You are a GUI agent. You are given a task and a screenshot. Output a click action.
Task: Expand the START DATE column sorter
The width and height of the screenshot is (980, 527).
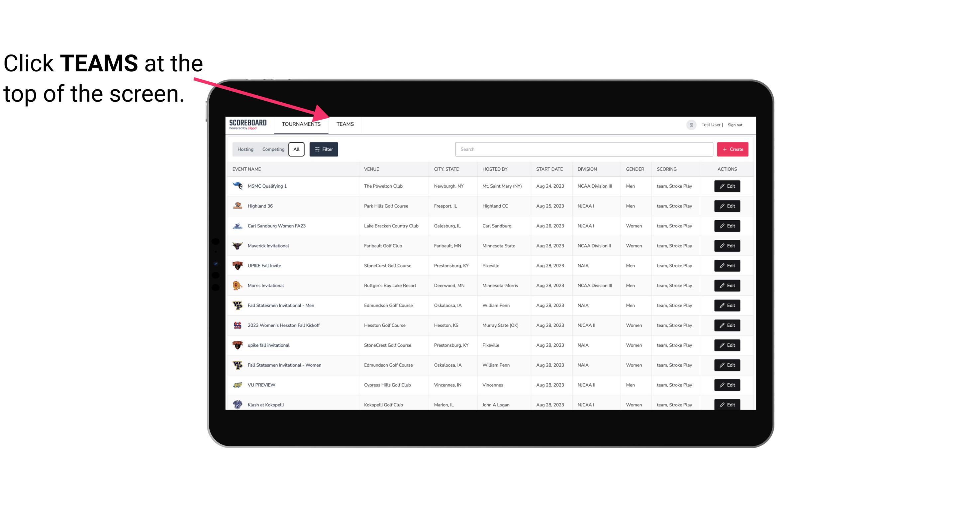click(549, 169)
